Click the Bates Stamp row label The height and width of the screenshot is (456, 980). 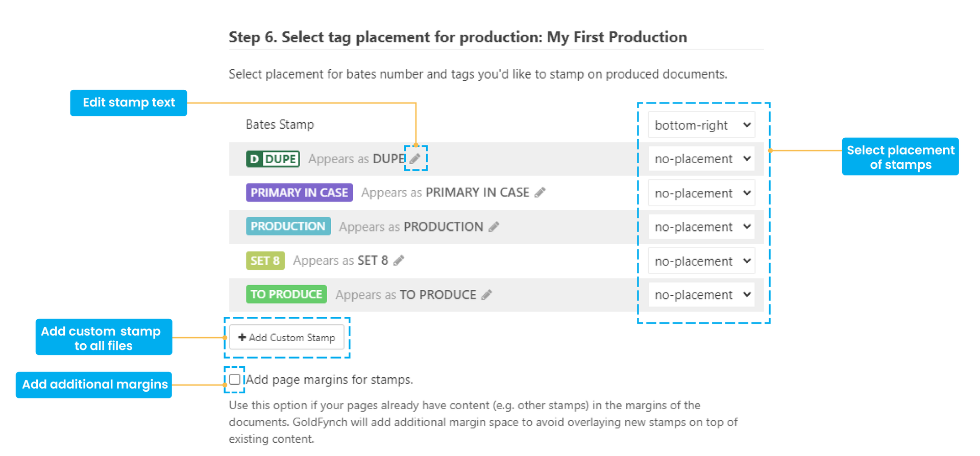(x=280, y=124)
